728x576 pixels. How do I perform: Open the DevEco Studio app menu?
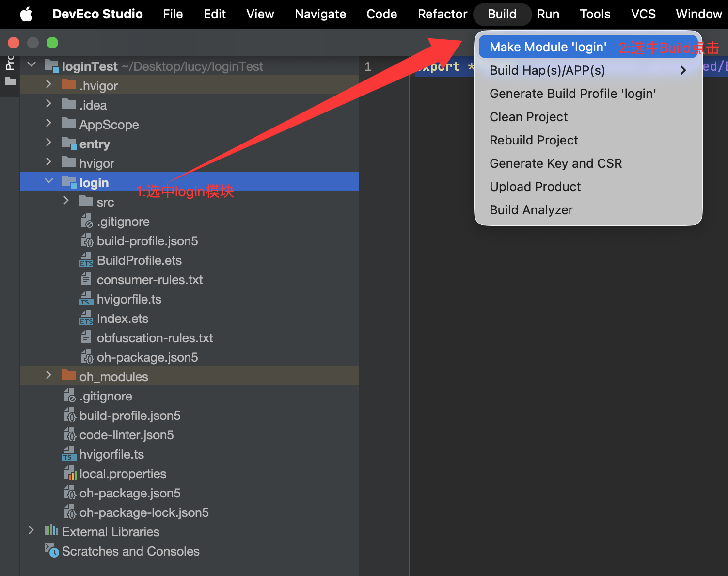click(x=97, y=14)
